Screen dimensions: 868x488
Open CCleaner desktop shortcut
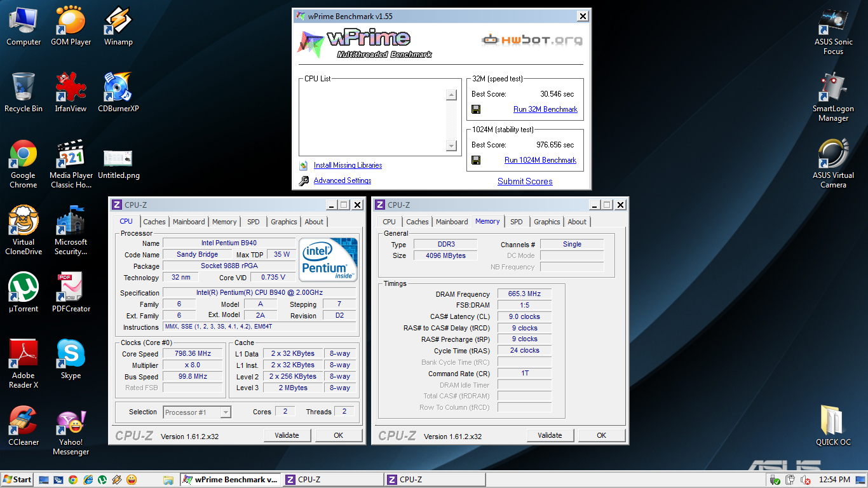tap(24, 426)
